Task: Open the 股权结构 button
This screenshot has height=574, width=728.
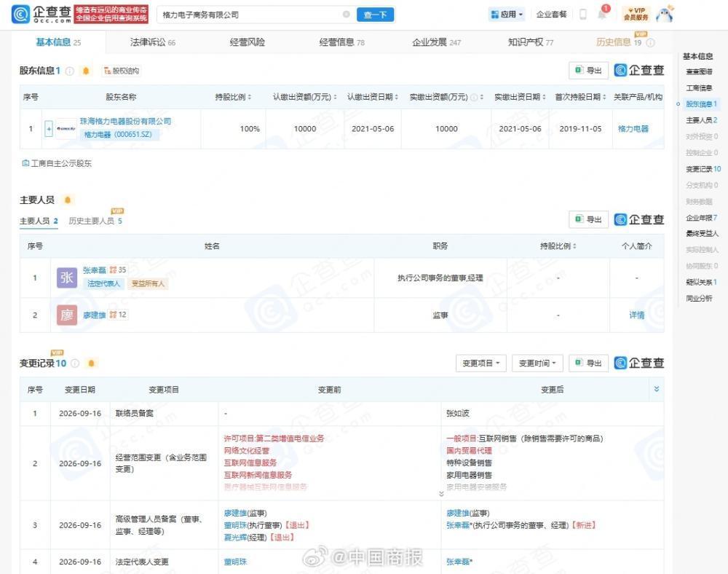Action: point(122,71)
